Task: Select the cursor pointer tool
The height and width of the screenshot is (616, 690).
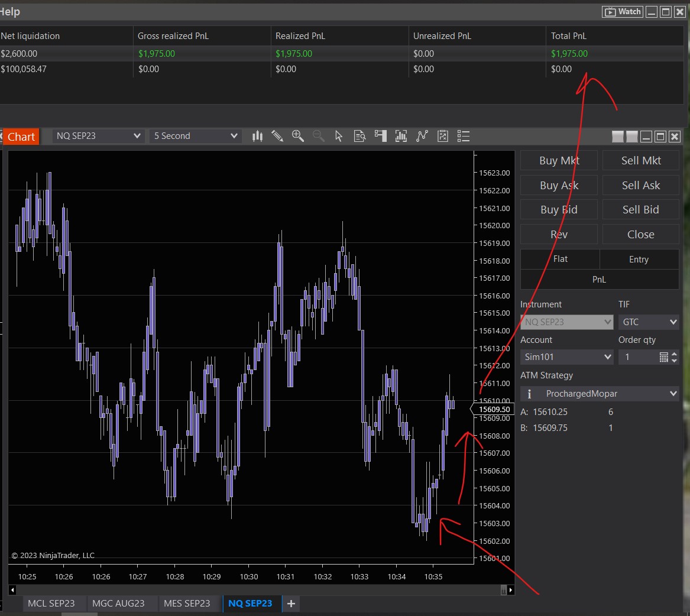Action: coord(339,137)
